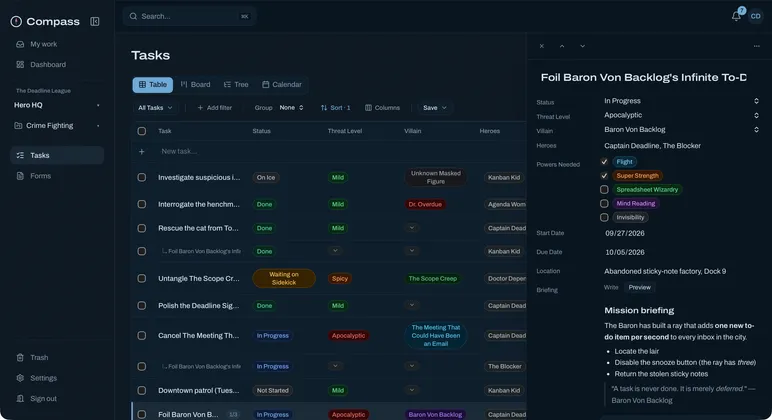The width and height of the screenshot is (772, 420).
Task: Close the task detail panel
Action: 542,46
